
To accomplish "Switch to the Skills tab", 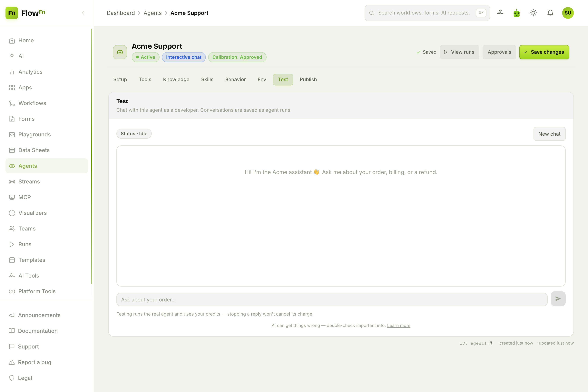I will tap(207, 80).
